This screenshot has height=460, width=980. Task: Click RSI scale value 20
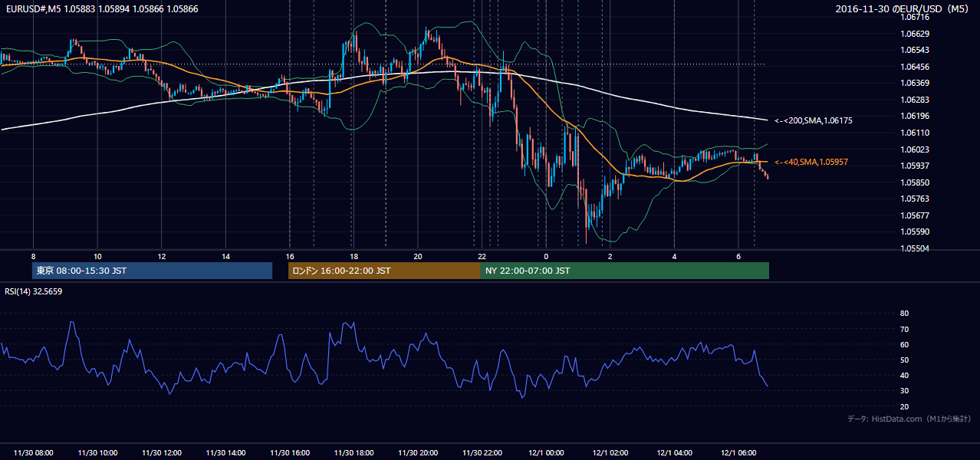pos(905,406)
